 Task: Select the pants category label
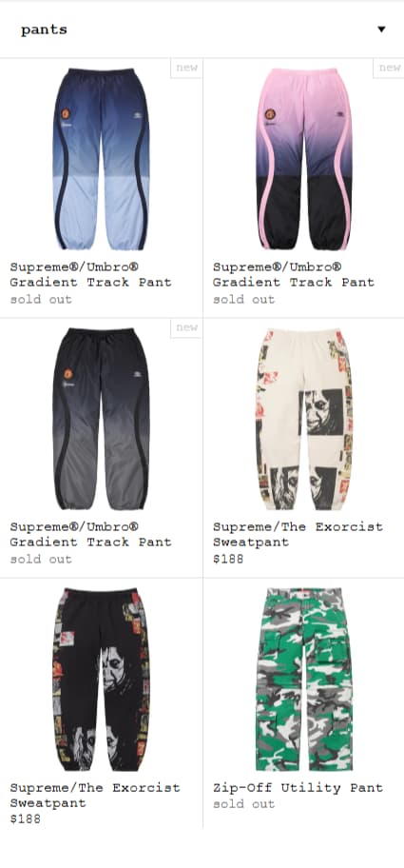point(45,30)
